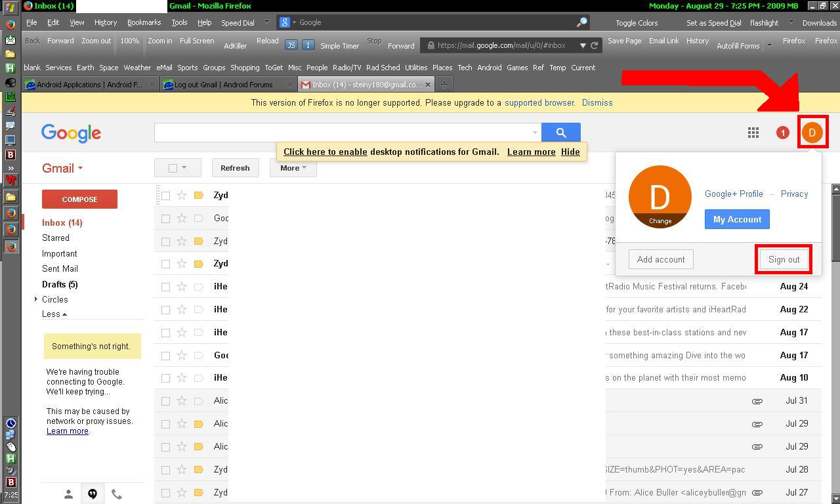This screenshot has height=504, width=840.
Task: Select checkbox for the Aug 24 email
Action: pos(165,287)
